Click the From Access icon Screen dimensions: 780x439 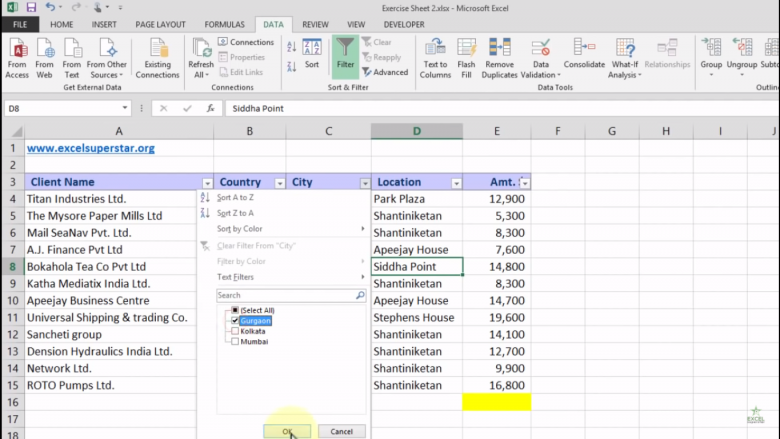17,58
